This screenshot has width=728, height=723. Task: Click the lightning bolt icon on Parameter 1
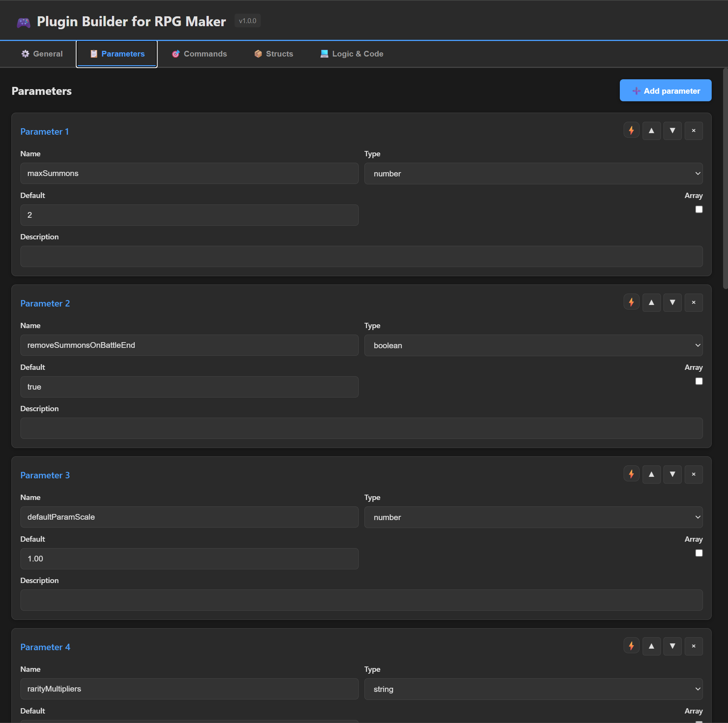pyautogui.click(x=631, y=130)
